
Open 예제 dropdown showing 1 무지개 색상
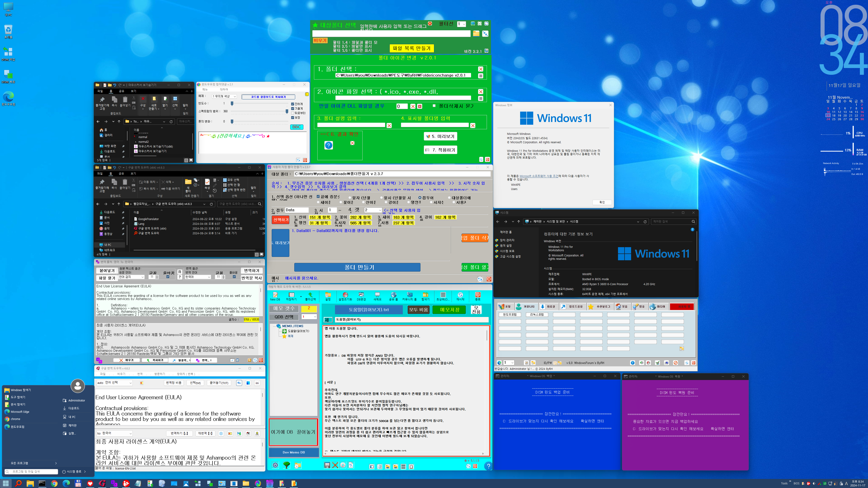[224, 96]
